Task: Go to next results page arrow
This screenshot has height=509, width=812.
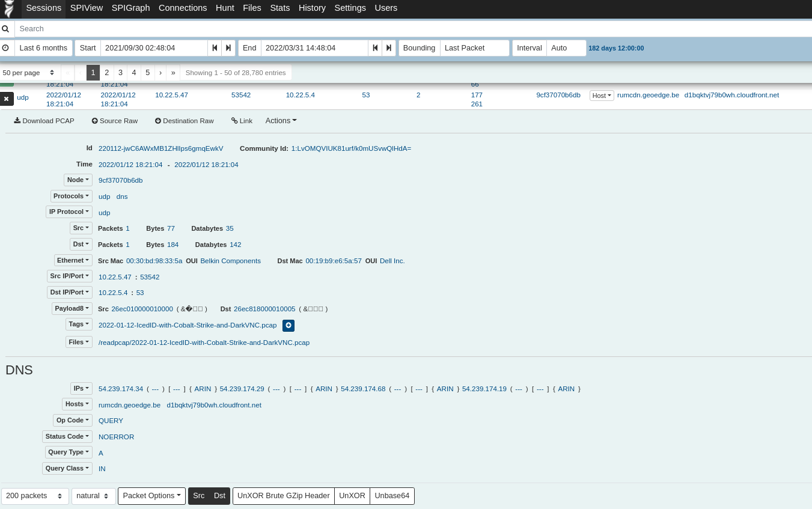Action: [x=160, y=73]
